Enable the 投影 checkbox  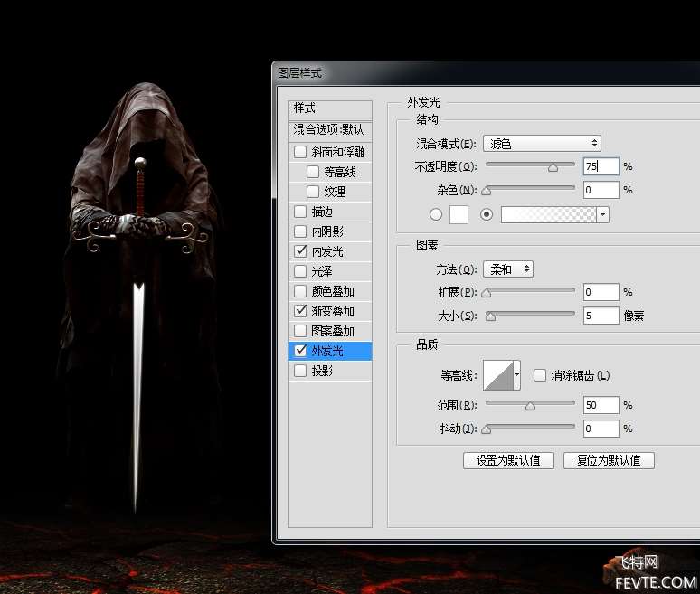click(x=300, y=371)
